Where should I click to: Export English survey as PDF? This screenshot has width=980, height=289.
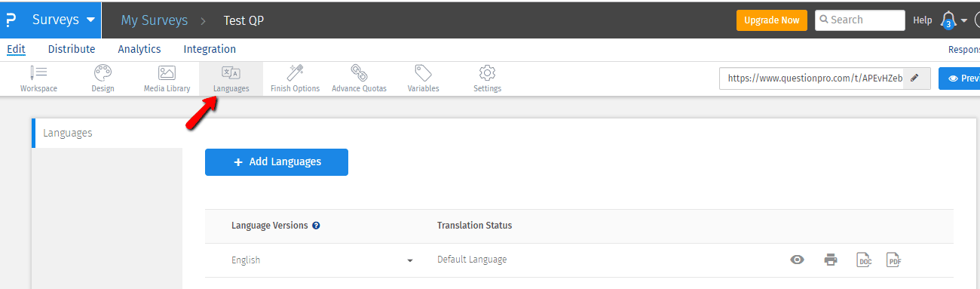pyautogui.click(x=894, y=260)
